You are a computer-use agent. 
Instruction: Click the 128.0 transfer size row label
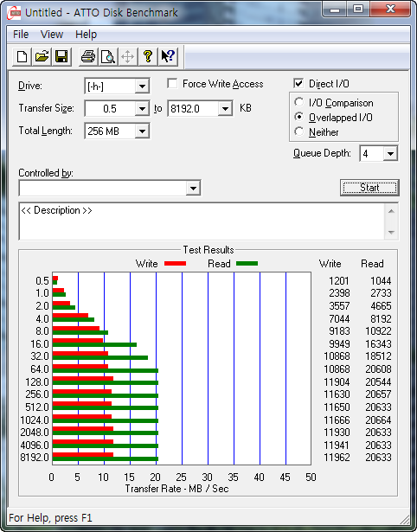[37, 382]
